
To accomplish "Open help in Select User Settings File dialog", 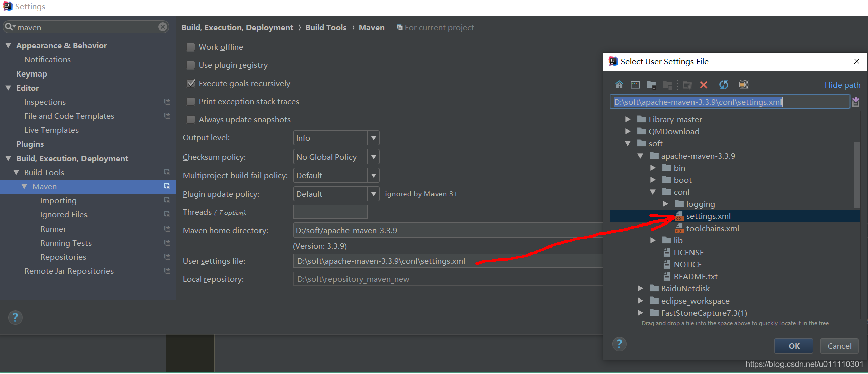I will (x=619, y=344).
